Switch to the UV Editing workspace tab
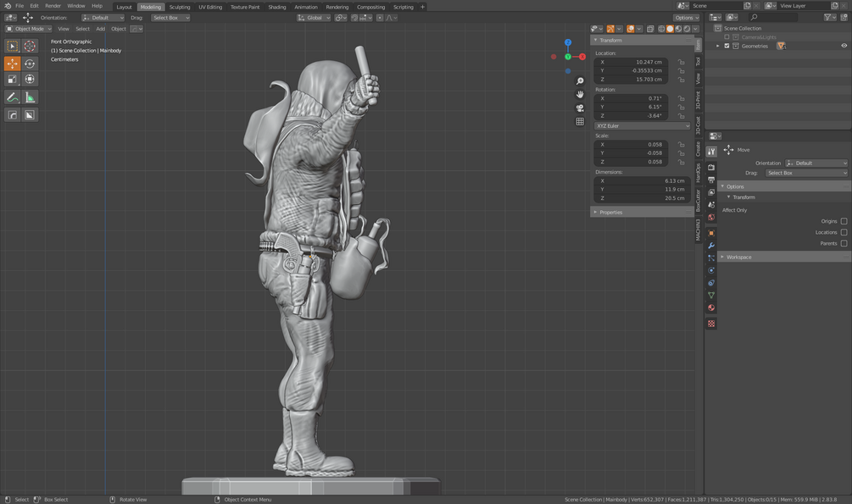Screen dimensions: 852x504 [x=210, y=7]
